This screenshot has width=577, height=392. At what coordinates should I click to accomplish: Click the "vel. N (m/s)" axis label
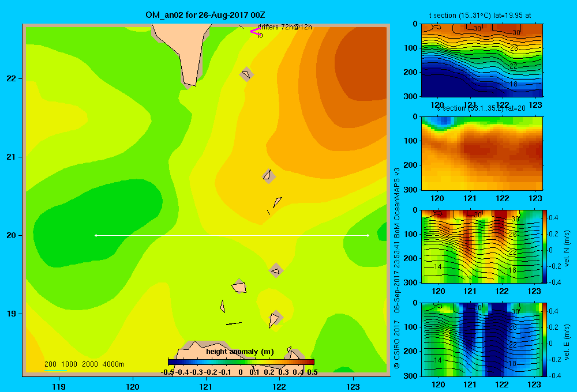567,248
